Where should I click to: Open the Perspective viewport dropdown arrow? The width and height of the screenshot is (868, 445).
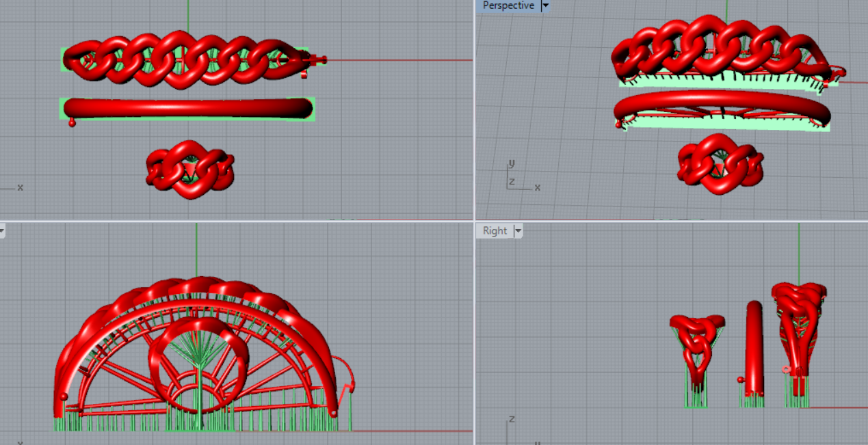(x=545, y=5)
